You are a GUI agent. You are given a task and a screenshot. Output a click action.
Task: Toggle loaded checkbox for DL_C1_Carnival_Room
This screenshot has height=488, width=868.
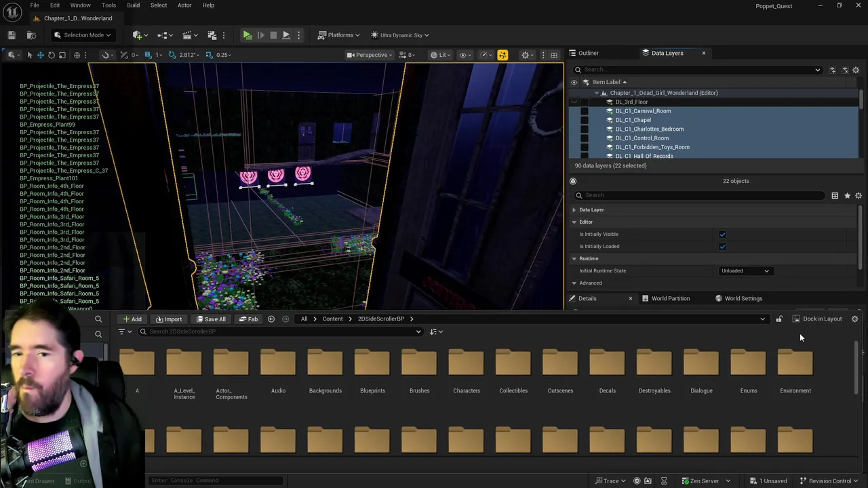(x=585, y=111)
